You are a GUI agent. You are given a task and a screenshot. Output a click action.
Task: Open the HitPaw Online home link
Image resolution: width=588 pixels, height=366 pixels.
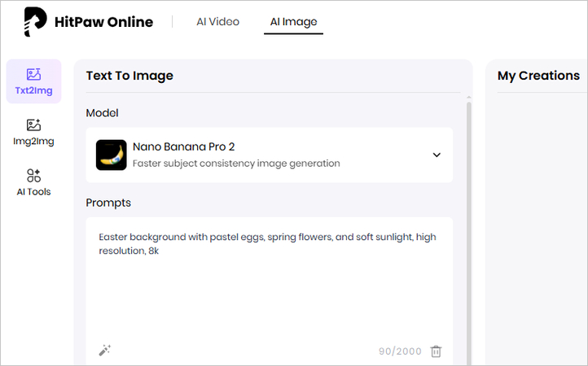point(103,22)
